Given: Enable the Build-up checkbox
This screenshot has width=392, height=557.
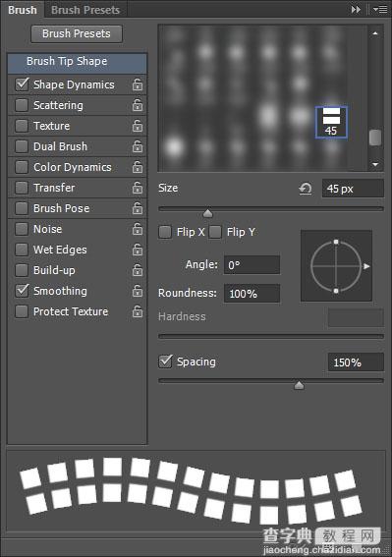Looking at the screenshot, I should (22, 270).
